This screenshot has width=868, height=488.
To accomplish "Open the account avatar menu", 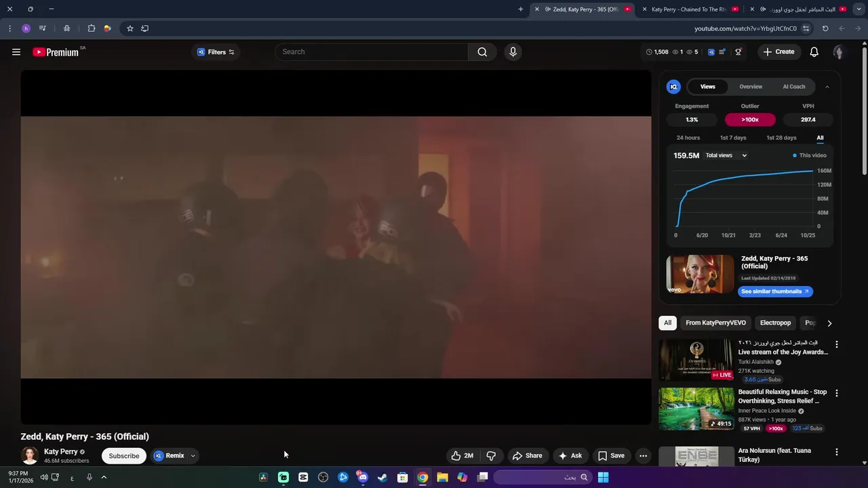I will 839,52.
